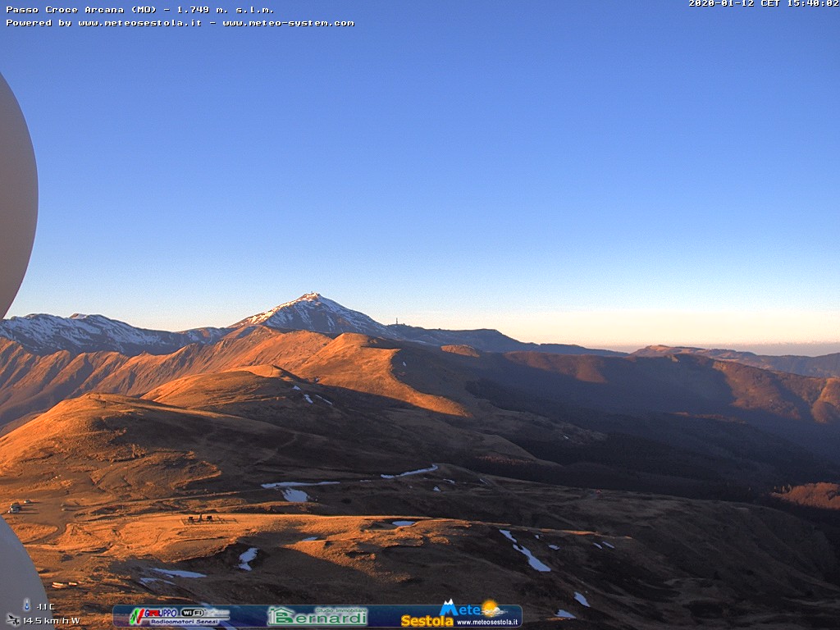The width and height of the screenshot is (840, 630).
Task: Click the wind vane icon beside wind speed
Action: 12,619
